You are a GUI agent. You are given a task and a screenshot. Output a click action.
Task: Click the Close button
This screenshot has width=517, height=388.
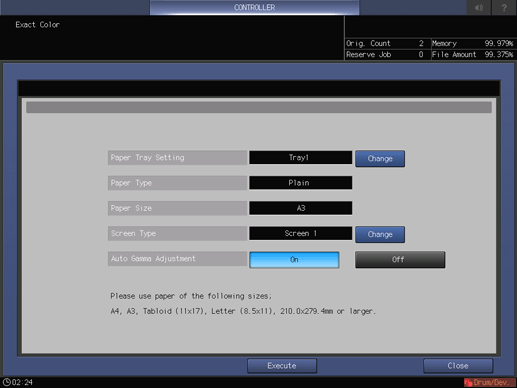pos(458,366)
